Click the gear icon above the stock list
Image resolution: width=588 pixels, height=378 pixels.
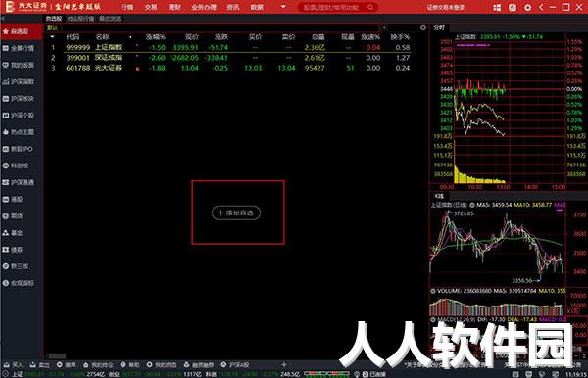(423, 27)
